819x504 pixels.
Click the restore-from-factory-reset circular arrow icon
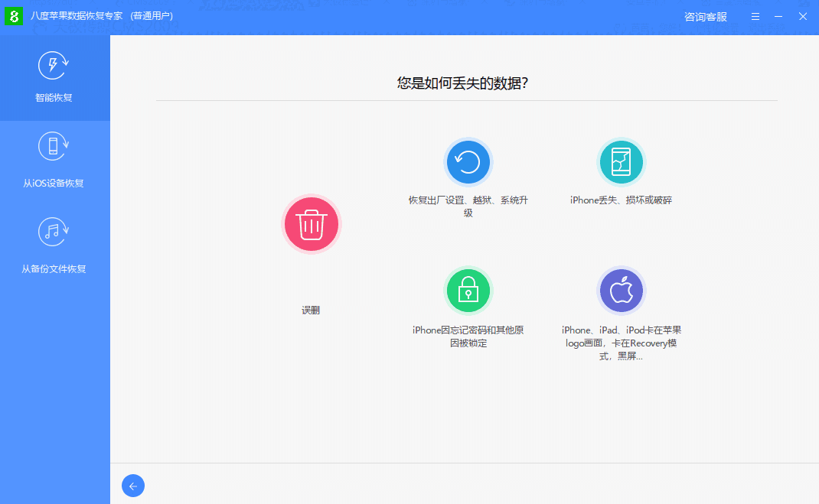468,161
